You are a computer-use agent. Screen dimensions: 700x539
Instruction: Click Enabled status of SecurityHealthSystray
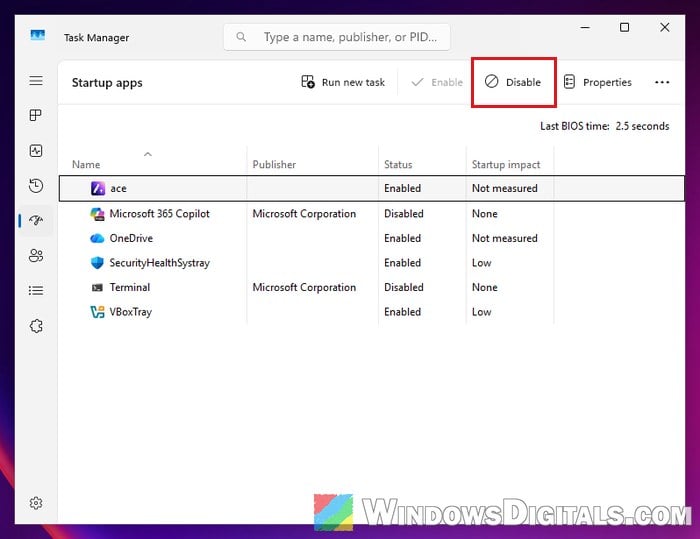point(402,263)
